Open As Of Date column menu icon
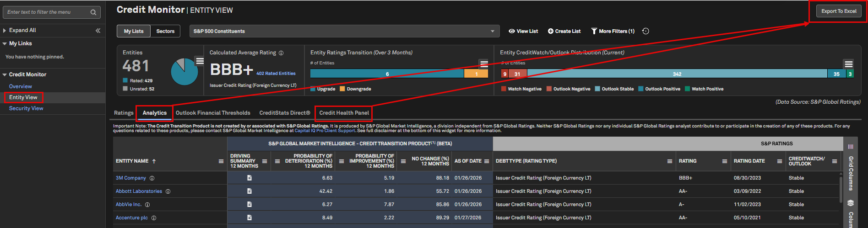 pos(487,161)
